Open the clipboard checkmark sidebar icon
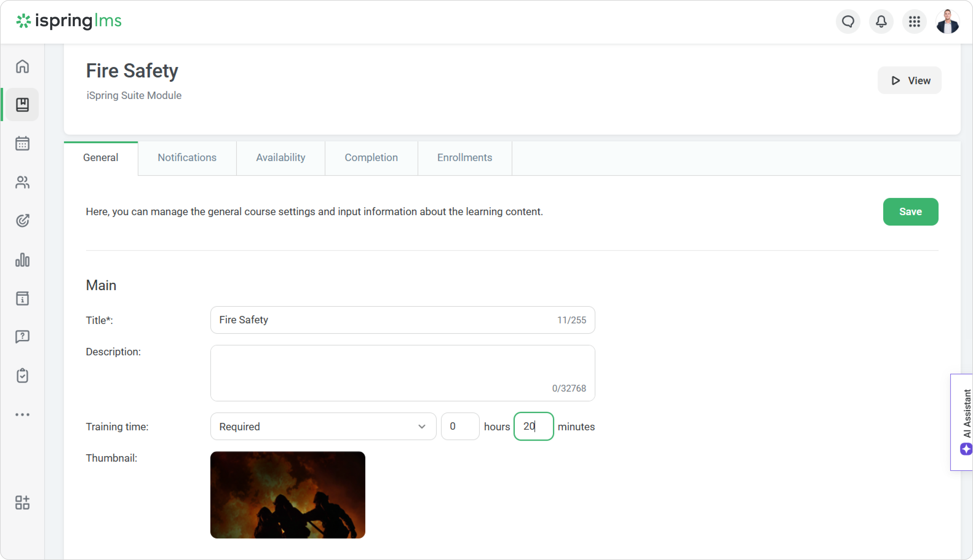973x560 pixels. pos(22,375)
